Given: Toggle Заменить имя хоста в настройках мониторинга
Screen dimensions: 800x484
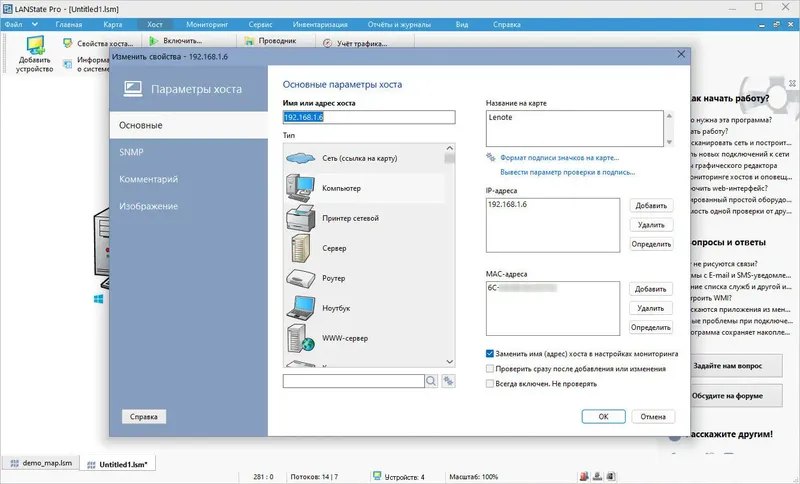Looking at the screenshot, I should coord(490,353).
